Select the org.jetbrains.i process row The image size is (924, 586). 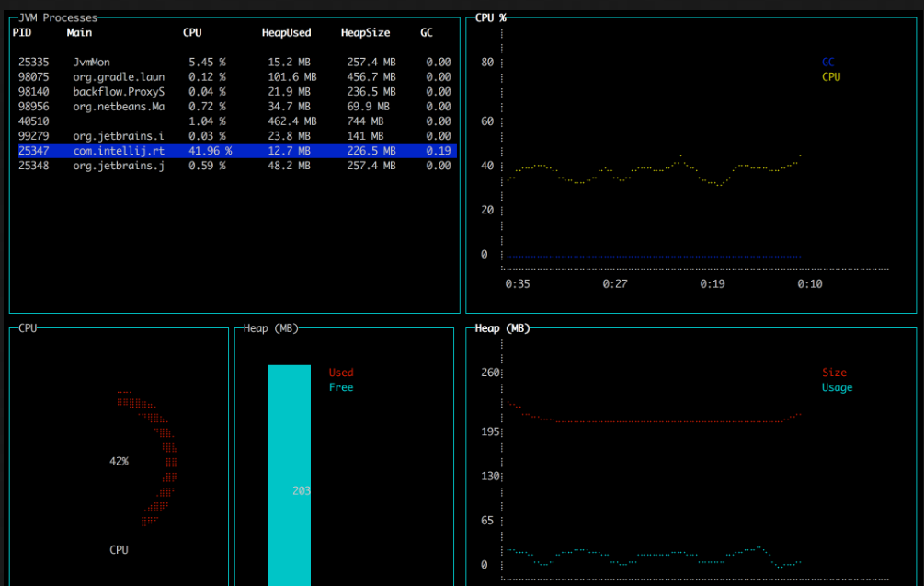pos(118,136)
